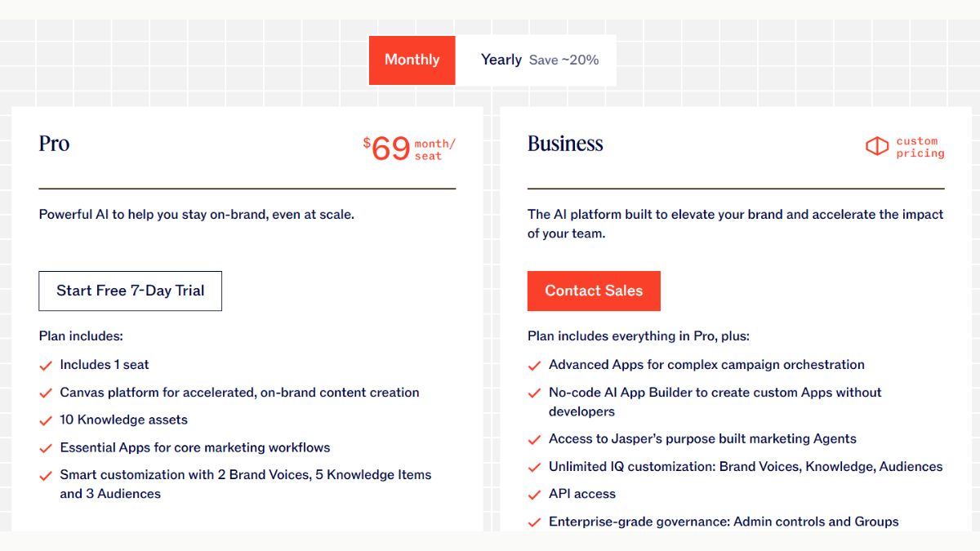Click checkmark beside Unlimited IQ customization
This screenshot has height=551, width=980.
tap(535, 468)
